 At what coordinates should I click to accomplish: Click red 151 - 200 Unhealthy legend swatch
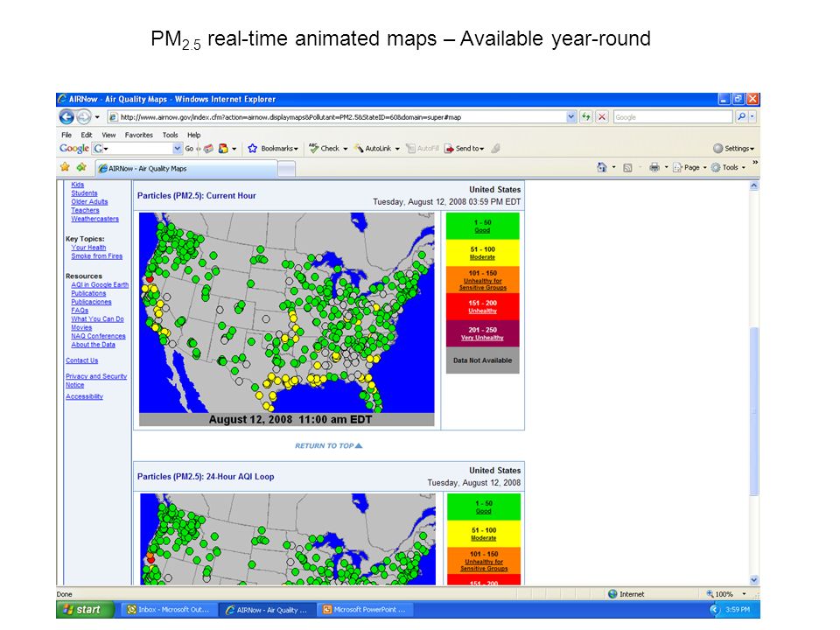483,306
